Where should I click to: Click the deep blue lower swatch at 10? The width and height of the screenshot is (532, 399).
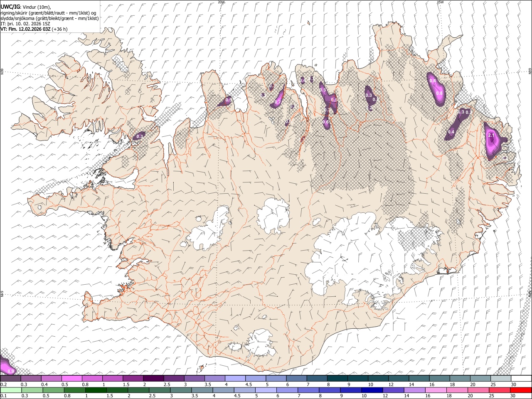pyautogui.click(x=372, y=390)
